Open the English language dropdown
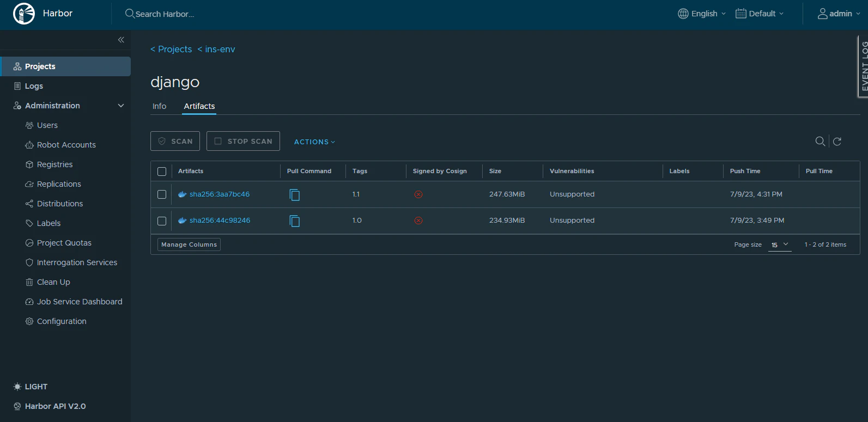 coord(702,14)
